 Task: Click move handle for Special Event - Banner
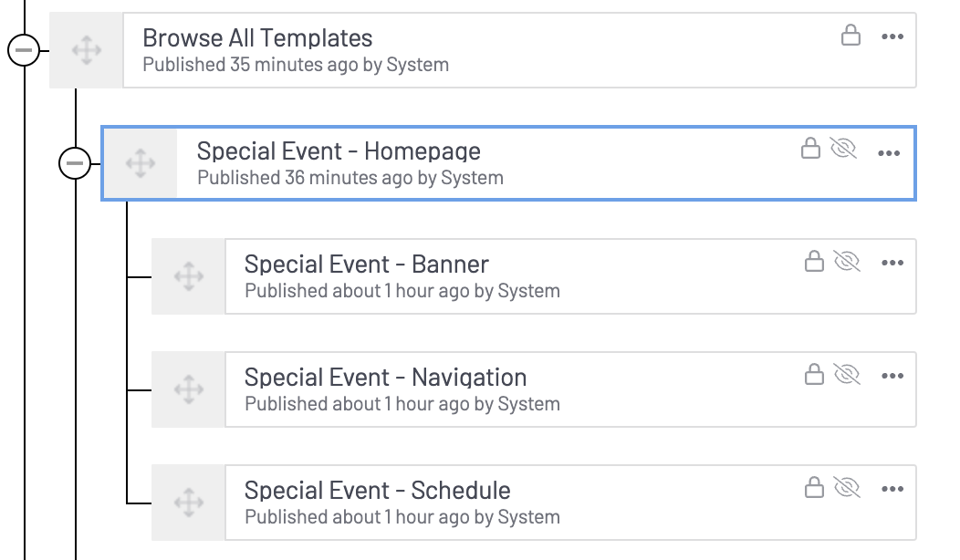(188, 276)
